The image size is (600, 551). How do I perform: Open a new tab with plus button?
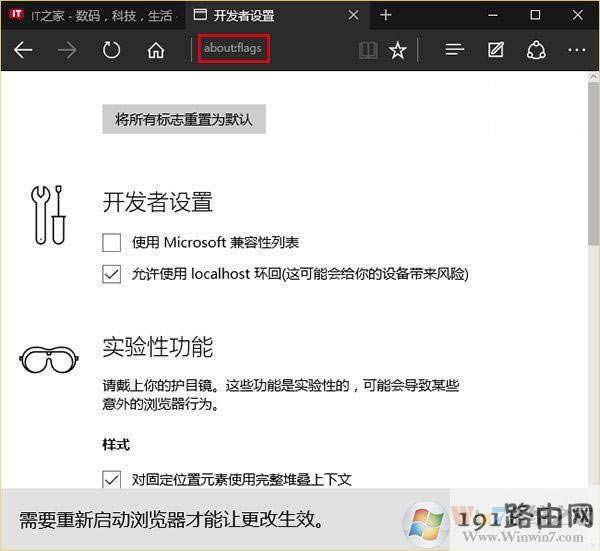coord(386,15)
